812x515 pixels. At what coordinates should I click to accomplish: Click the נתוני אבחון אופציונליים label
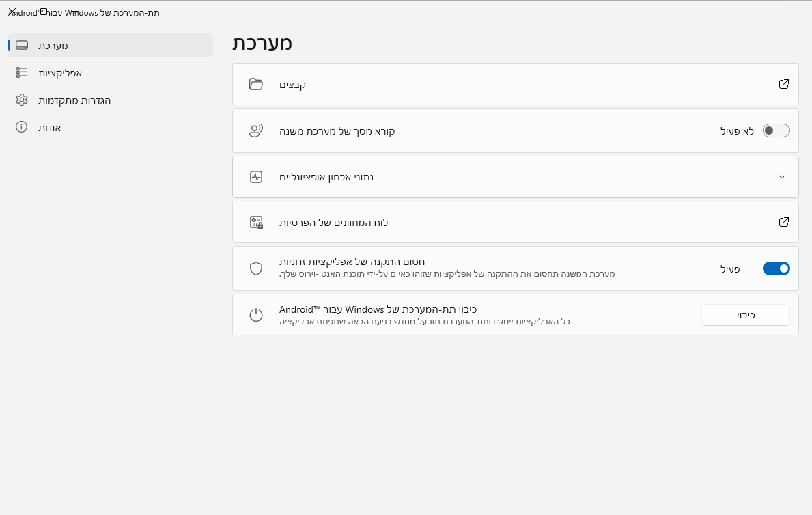pyautogui.click(x=326, y=177)
